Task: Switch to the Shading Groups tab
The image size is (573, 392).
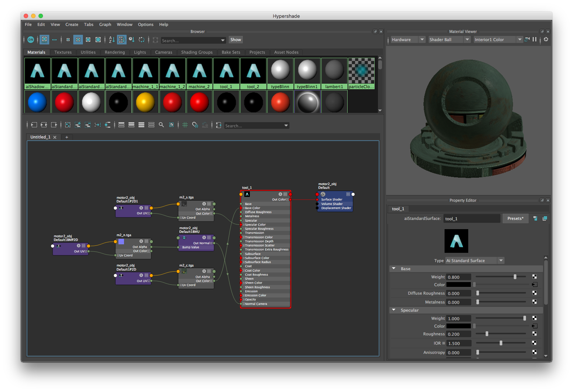Action: (x=197, y=52)
